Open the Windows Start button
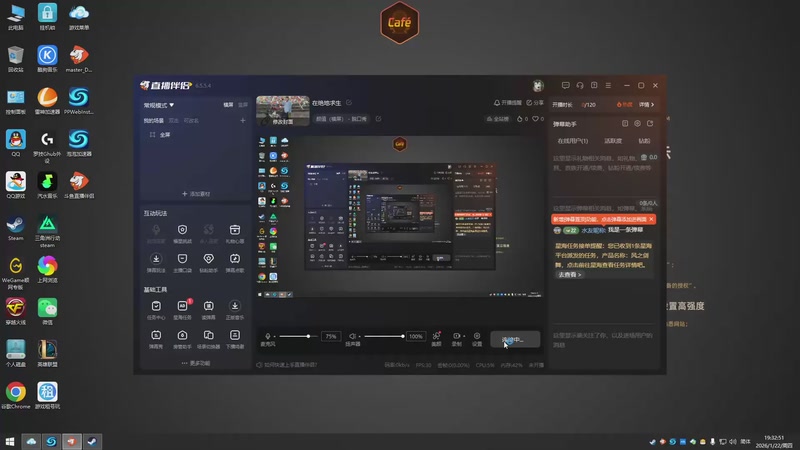This screenshot has height=450, width=800. [x=9, y=441]
